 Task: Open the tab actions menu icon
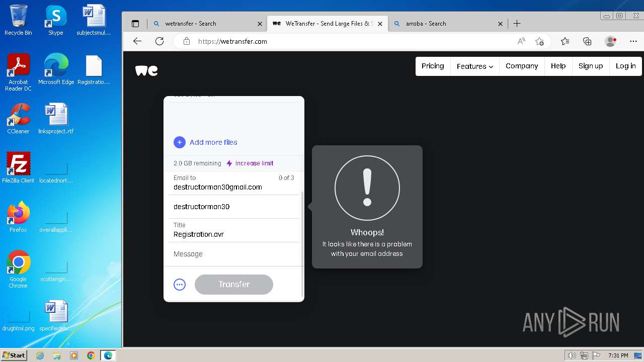(135, 24)
